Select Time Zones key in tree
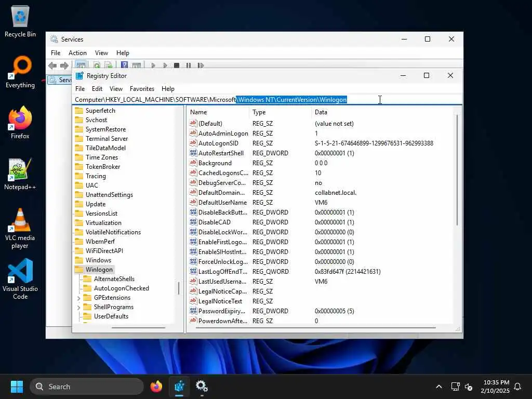The image size is (532, 399). 102,157
